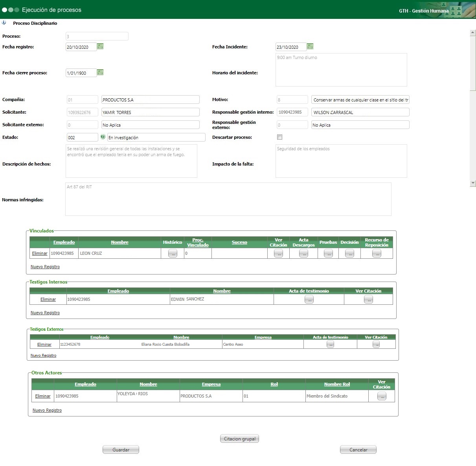Viewport: 476px width, 466px height.
Task: Sort Vinculados table by Nombre column
Action: click(x=119, y=242)
